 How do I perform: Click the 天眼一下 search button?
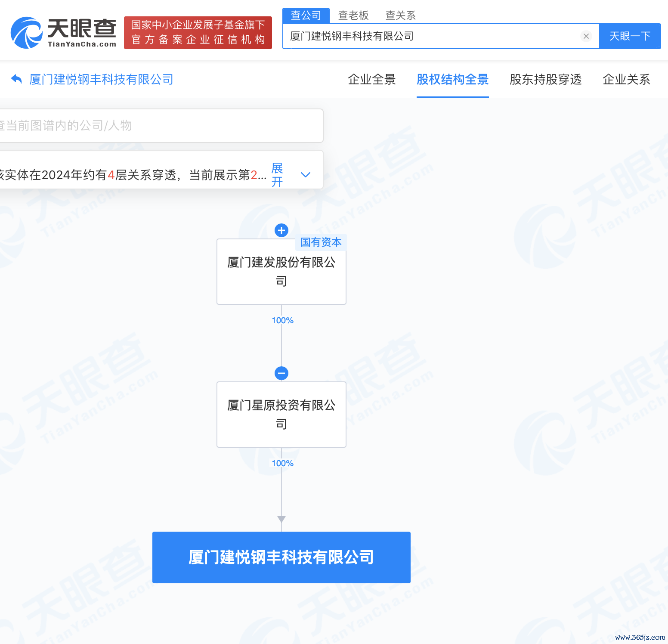point(630,36)
